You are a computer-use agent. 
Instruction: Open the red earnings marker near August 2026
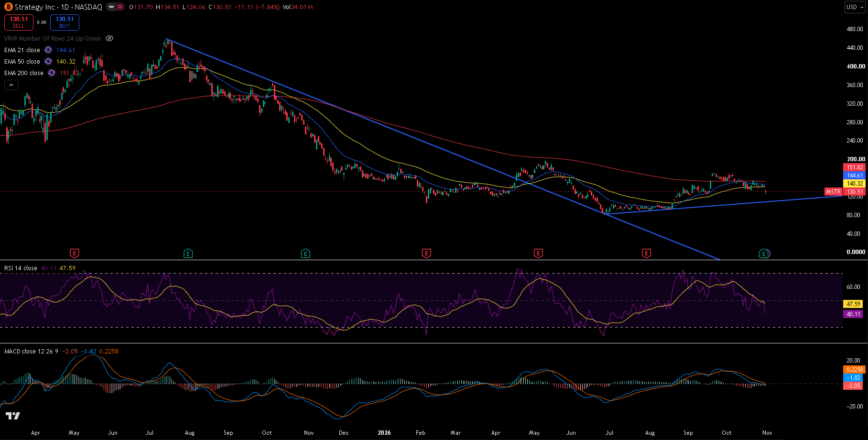pos(646,253)
